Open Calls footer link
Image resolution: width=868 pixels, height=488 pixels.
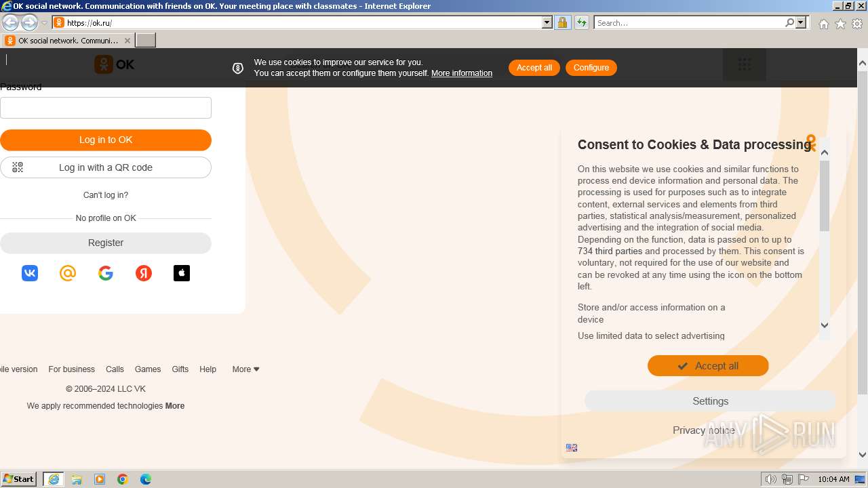point(115,369)
